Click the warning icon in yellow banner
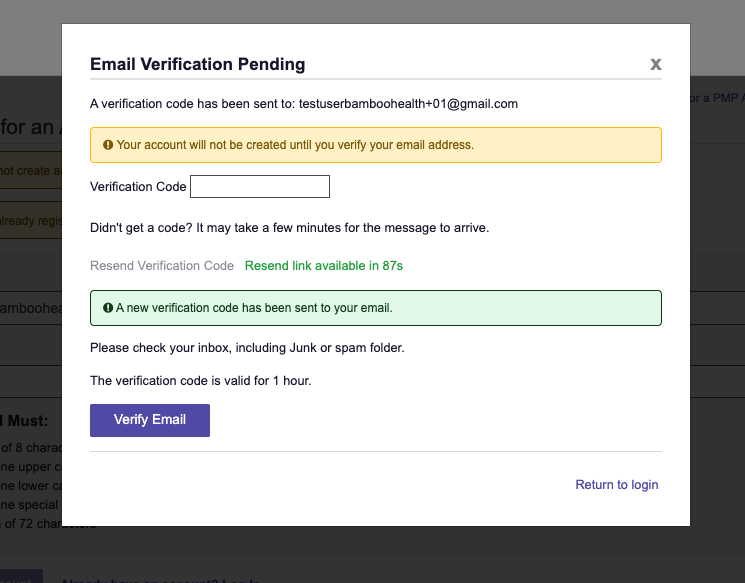This screenshot has width=745, height=583. pyautogui.click(x=108, y=144)
